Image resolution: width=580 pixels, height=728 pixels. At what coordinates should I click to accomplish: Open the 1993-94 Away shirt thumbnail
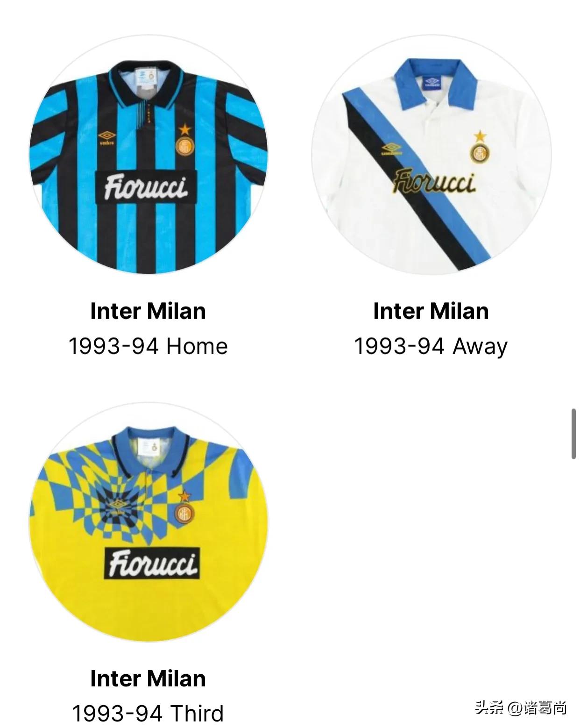coord(431,155)
